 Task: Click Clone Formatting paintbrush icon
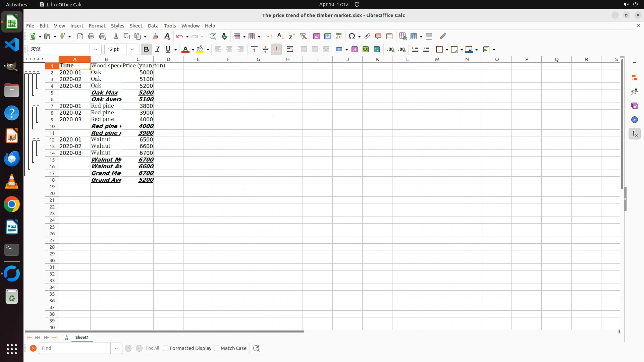pyautogui.click(x=155, y=36)
